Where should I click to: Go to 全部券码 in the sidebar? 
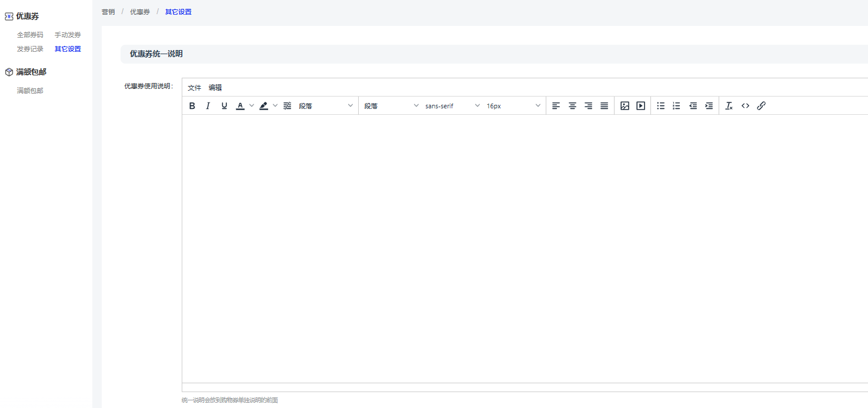pos(30,35)
